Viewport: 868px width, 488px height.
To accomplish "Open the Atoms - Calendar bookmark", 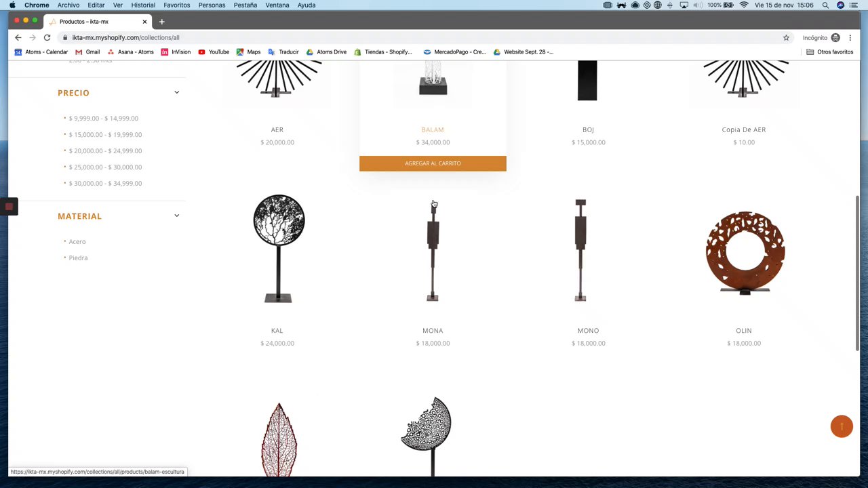I will [x=41, y=52].
